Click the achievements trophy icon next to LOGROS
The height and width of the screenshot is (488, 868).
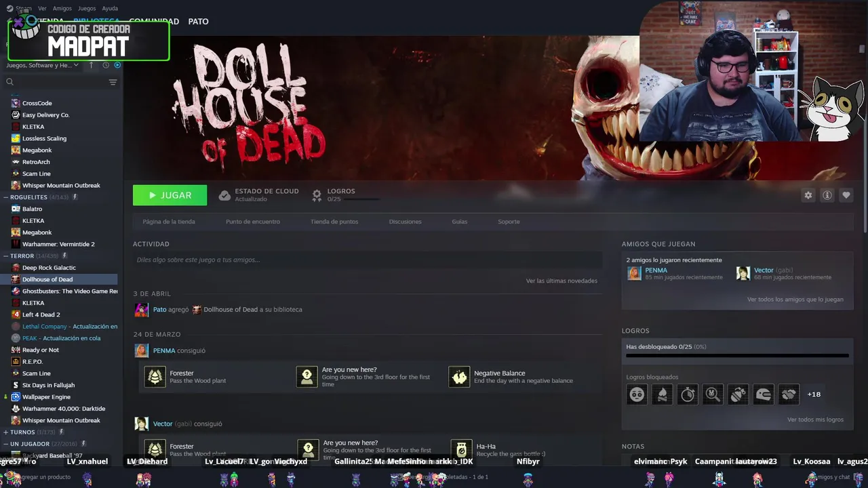point(317,195)
